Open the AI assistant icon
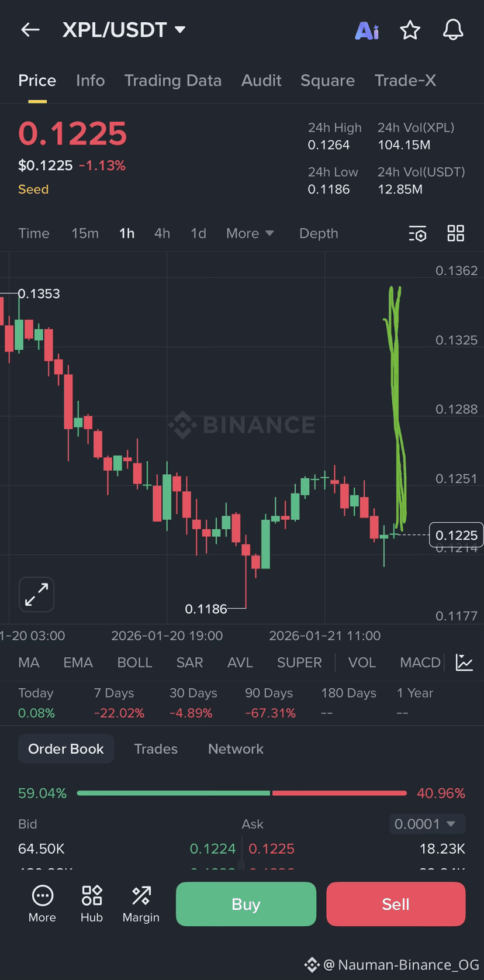The width and height of the screenshot is (484, 980). 367,30
